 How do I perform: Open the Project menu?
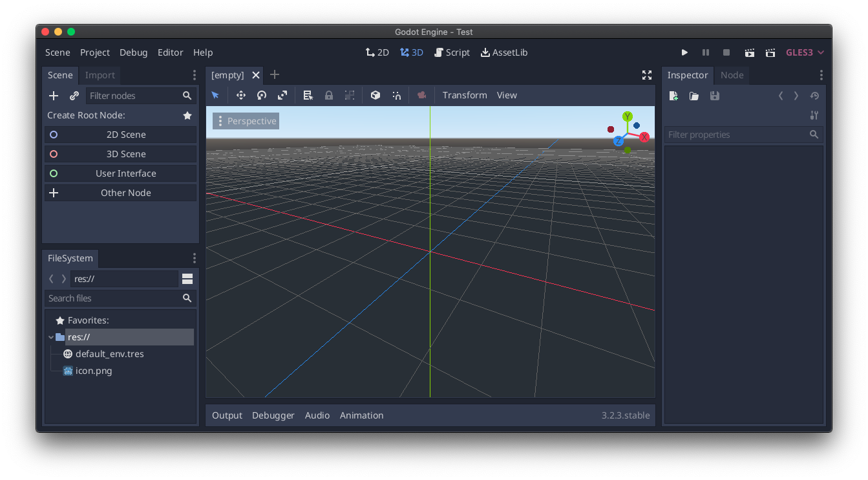click(x=95, y=52)
